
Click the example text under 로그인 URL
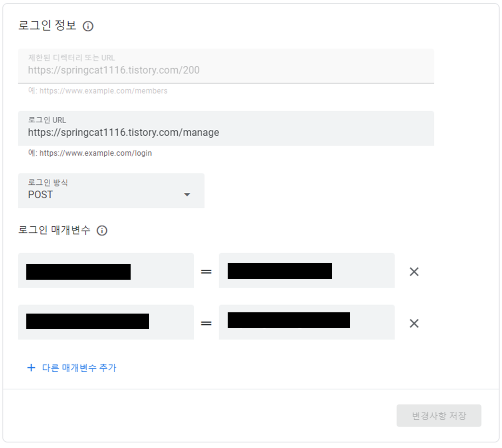89,153
